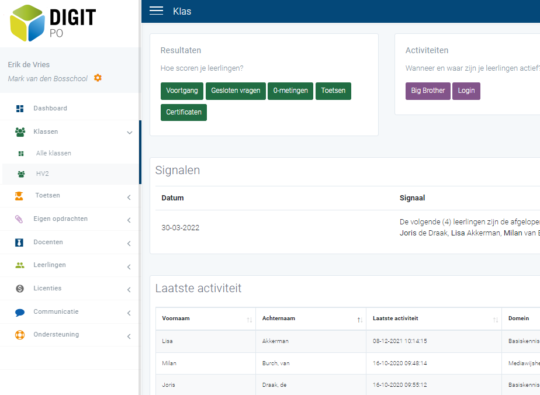Expand the Communicatie menu chevron

click(129, 313)
